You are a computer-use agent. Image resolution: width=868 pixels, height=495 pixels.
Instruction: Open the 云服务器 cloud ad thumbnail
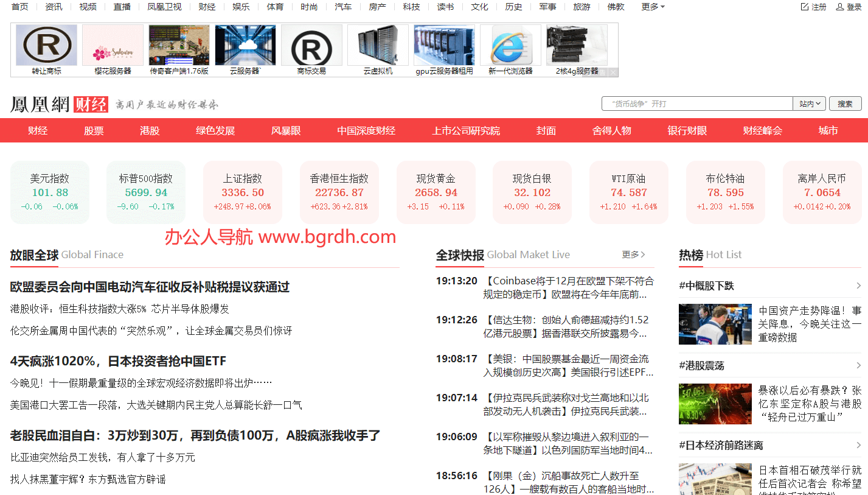coord(245,45)
